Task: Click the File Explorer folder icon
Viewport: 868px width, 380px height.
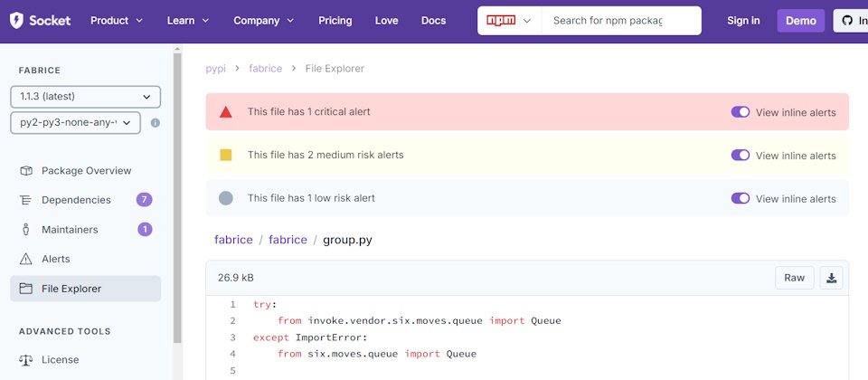Action: tap(26, 289)
